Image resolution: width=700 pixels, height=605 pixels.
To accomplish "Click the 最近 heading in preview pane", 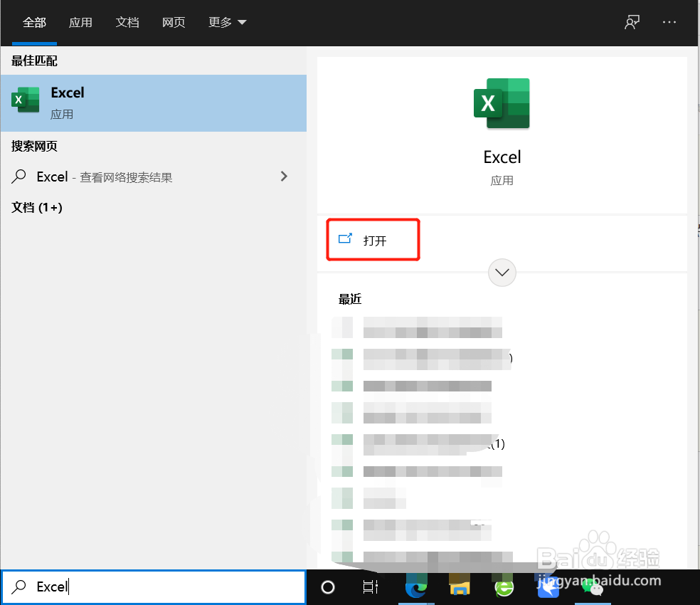I will click(x=350, y=299).
